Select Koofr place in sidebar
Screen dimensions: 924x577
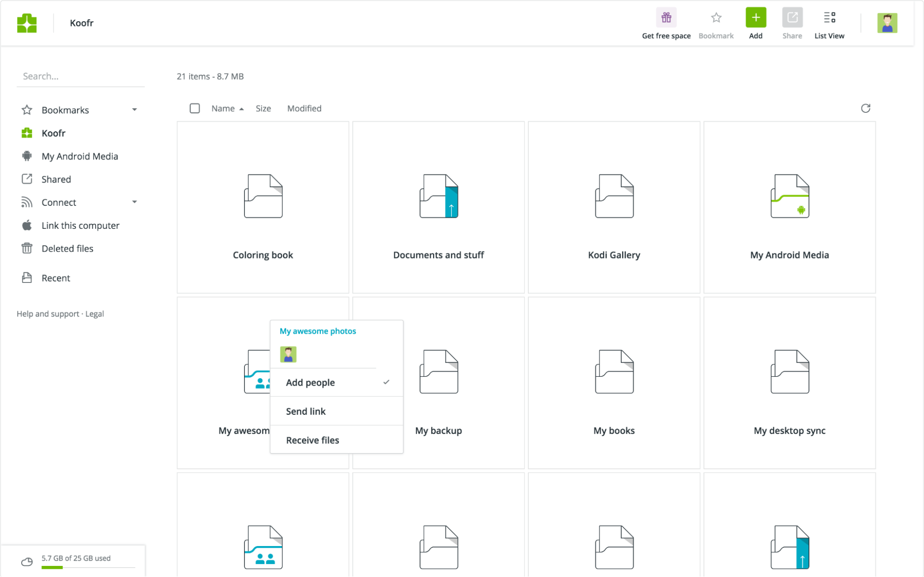click(54, 133)
